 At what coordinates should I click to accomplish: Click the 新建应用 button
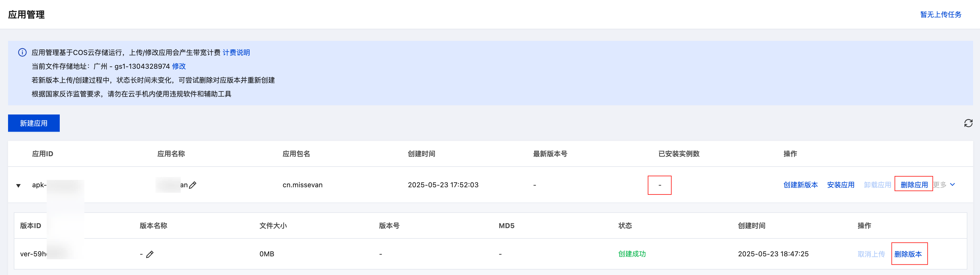pos(34,123)
